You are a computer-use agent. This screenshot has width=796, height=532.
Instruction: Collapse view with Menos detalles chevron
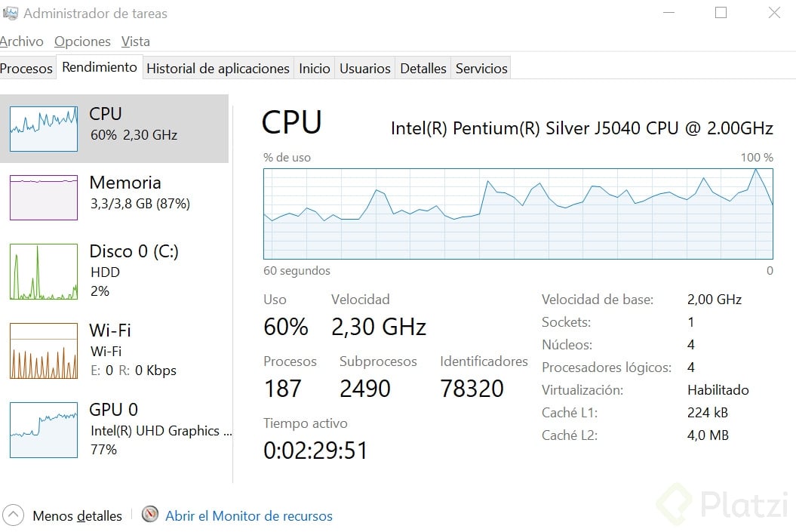[x=13, y=515]
